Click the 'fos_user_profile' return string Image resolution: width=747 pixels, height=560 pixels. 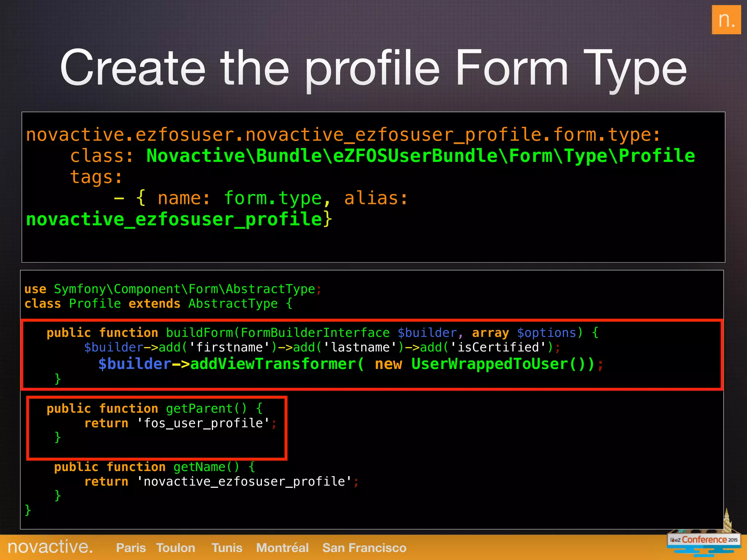click(x=203, y=423)
